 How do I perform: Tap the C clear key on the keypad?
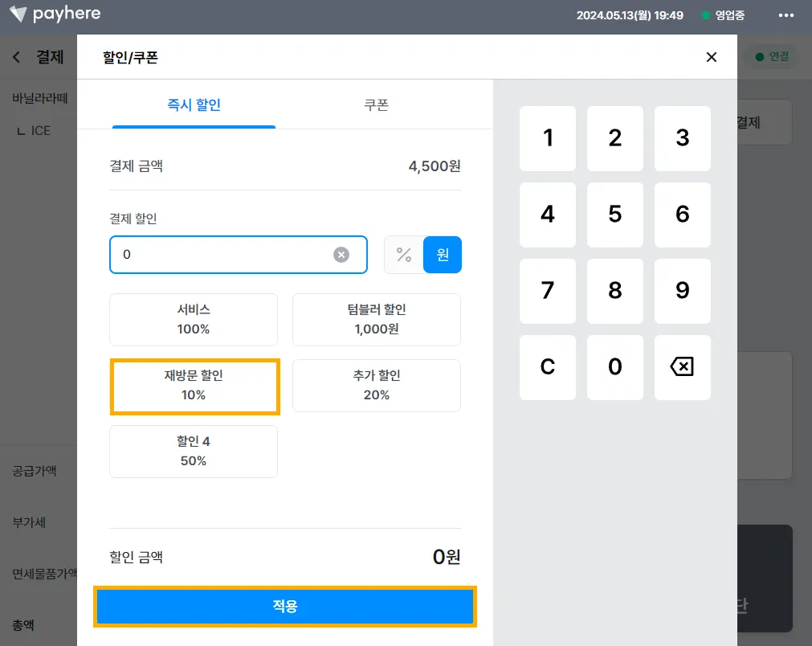[548, 366]
